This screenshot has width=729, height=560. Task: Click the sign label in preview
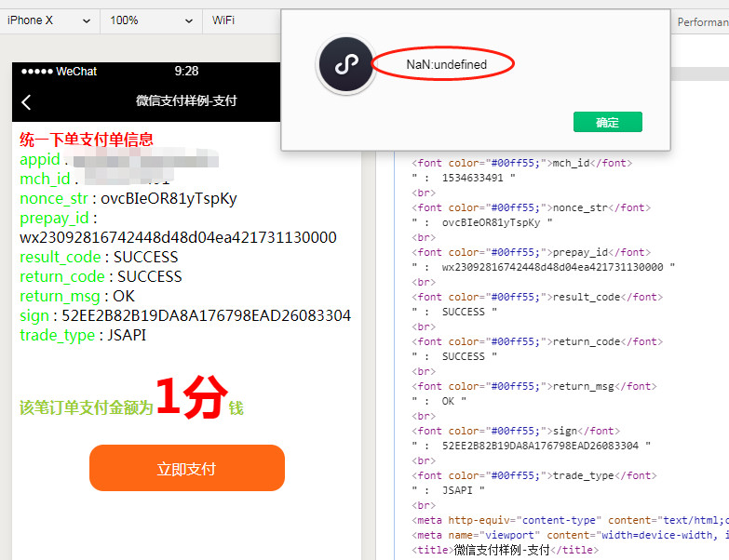pyautogui.click(x=34, y=315)
